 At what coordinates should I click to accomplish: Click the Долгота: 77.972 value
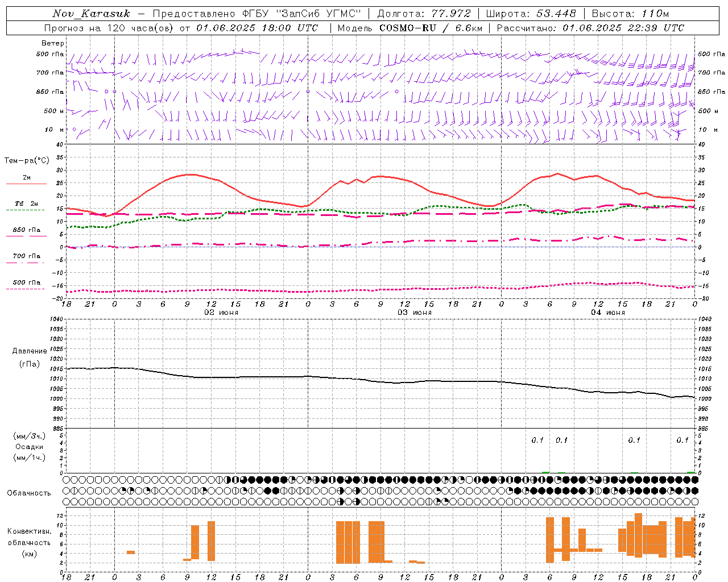point(423,14)
